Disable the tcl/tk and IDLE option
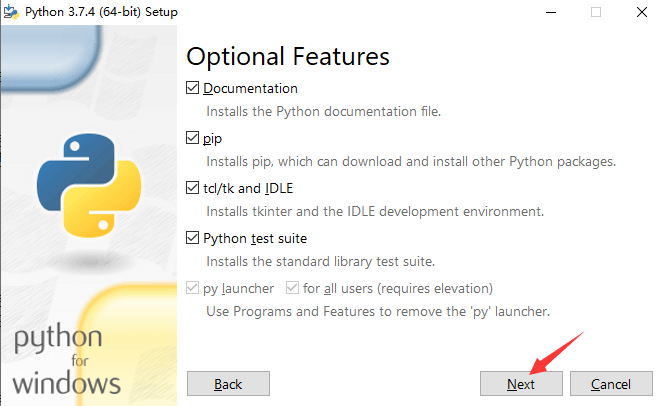The height and width of the screenshot is (406, 664). 193,188
